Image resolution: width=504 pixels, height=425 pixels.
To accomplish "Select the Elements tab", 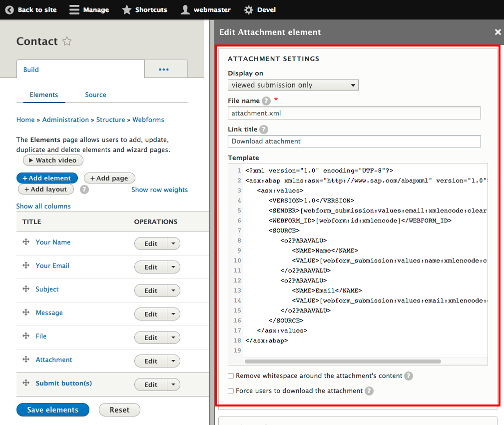I will point(44,94).
